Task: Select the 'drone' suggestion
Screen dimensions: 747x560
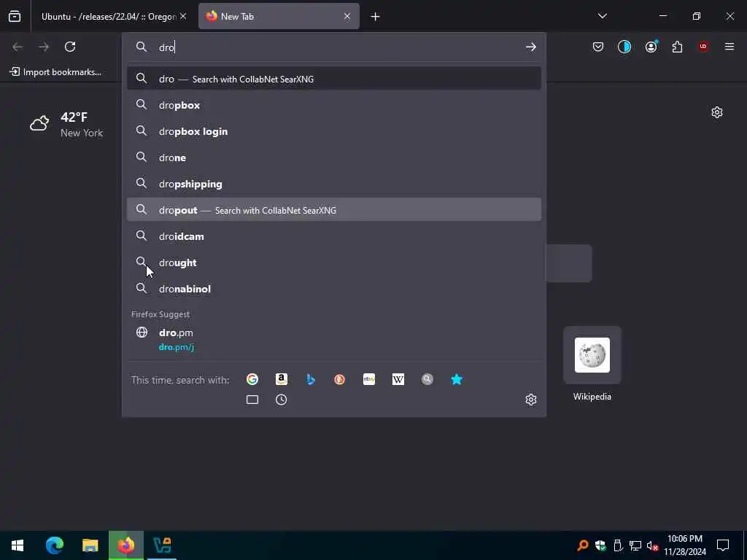Action: (334, 157)
